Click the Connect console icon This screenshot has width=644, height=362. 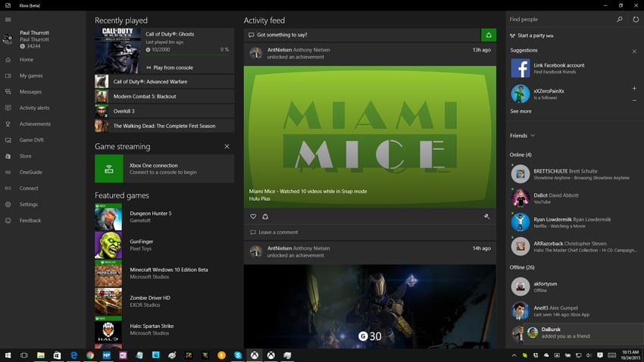8,188
